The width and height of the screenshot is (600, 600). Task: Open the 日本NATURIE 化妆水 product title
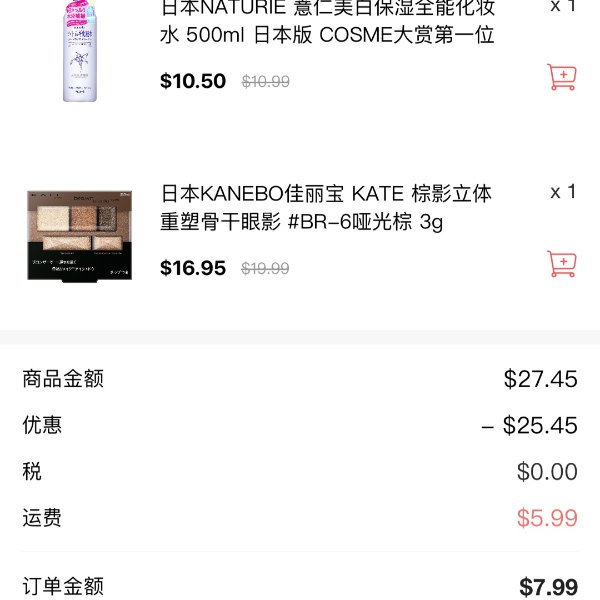click(328, 21)
